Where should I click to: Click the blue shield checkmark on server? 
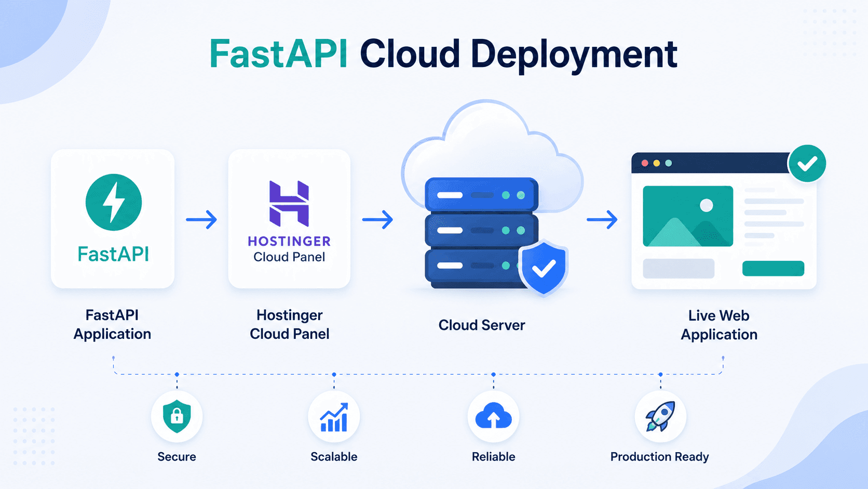click(544, 268)
